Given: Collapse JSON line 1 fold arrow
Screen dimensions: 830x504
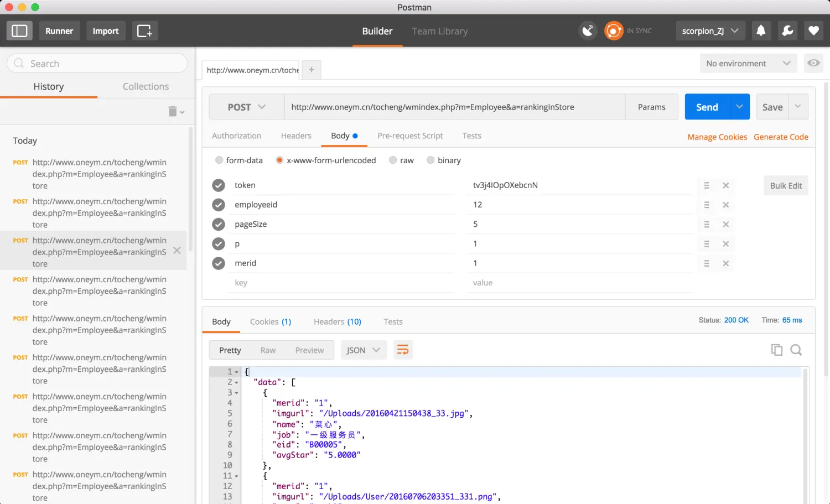Looking at the screenshot, I should coord(237,372).
